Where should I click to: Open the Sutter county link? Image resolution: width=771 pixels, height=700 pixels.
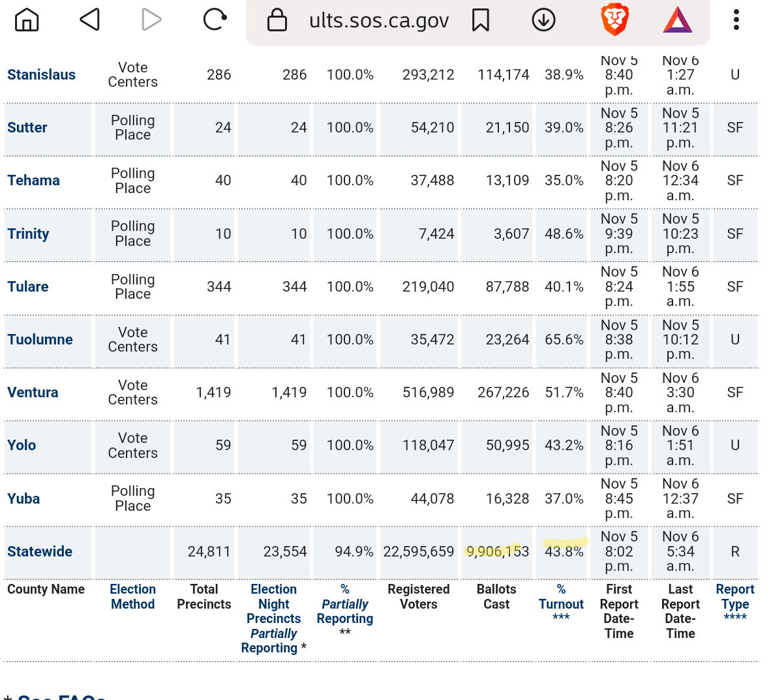click(x=27, y=127)
